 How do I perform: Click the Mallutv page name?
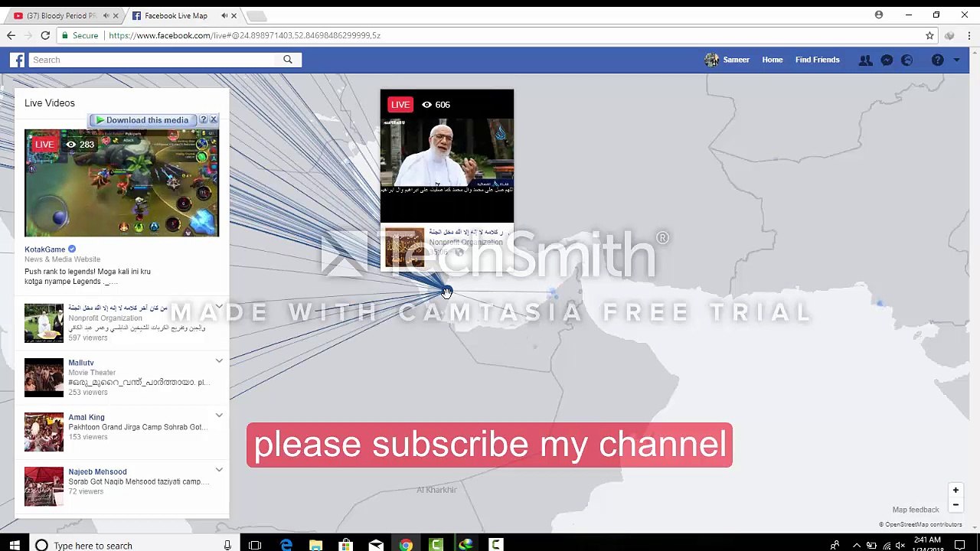[x=81, y=363]
